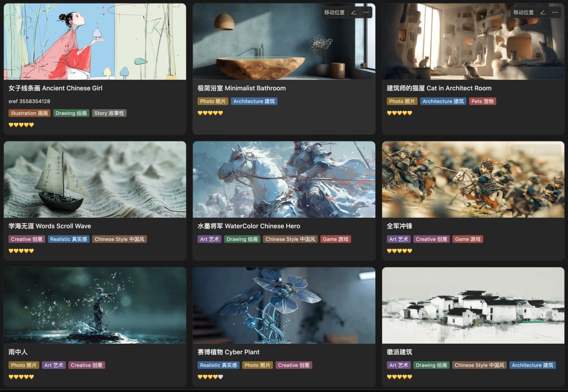Click Creative 创意 tag on Cyber Plant card
Viewport: 568px width, 392px height.
click(x=294, y=365)
